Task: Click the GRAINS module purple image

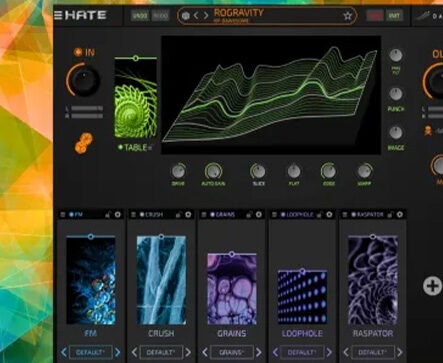Action: 232,289
